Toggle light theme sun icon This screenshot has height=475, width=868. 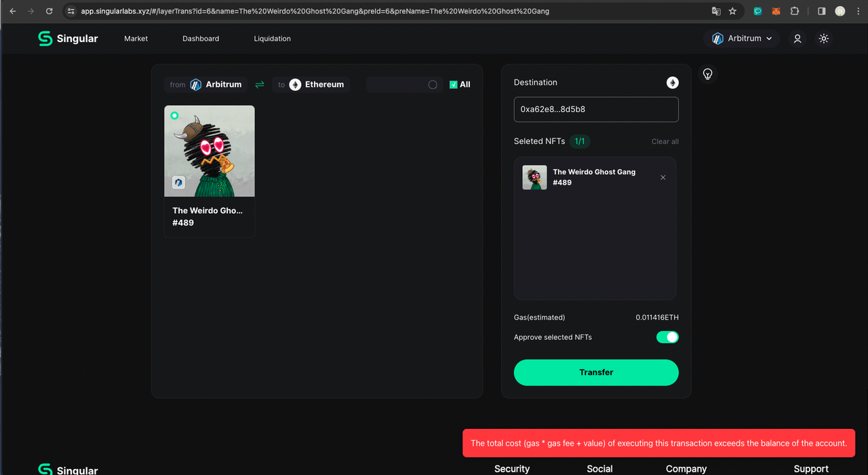point(823,39)
